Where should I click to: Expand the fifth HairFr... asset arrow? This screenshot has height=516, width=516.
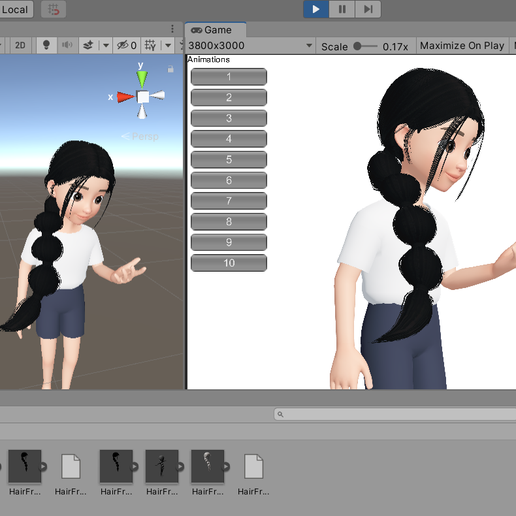(226, 467)
